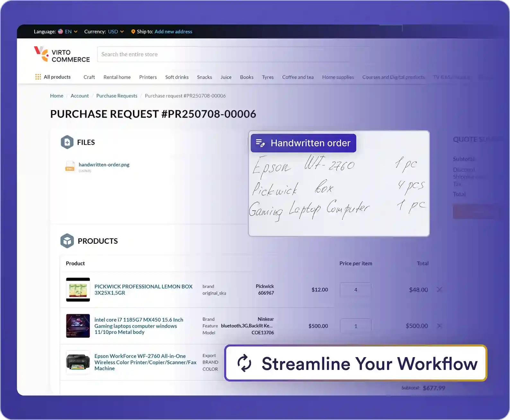Viewport: 510px width, 420px height.
Task: Click the $12.00 price per item
Action: click(x=320, y=290)
